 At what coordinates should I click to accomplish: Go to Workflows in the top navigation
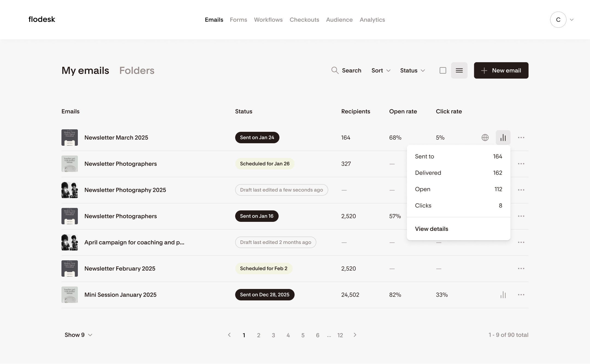coord(268,20)
